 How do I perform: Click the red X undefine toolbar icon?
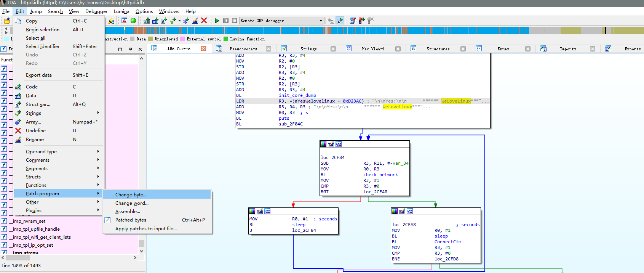click(204, 21)
